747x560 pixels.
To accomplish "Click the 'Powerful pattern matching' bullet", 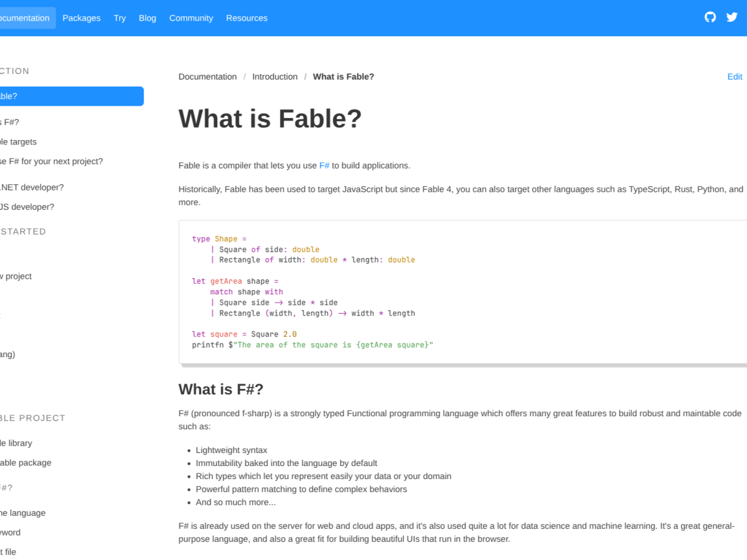I will tap(301, 489).
